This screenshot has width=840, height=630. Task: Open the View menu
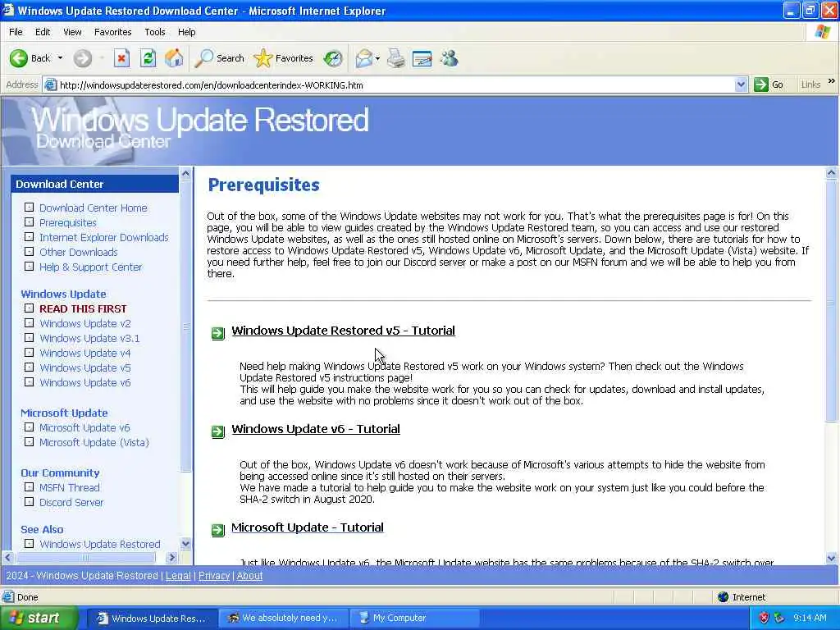(72, 32)
